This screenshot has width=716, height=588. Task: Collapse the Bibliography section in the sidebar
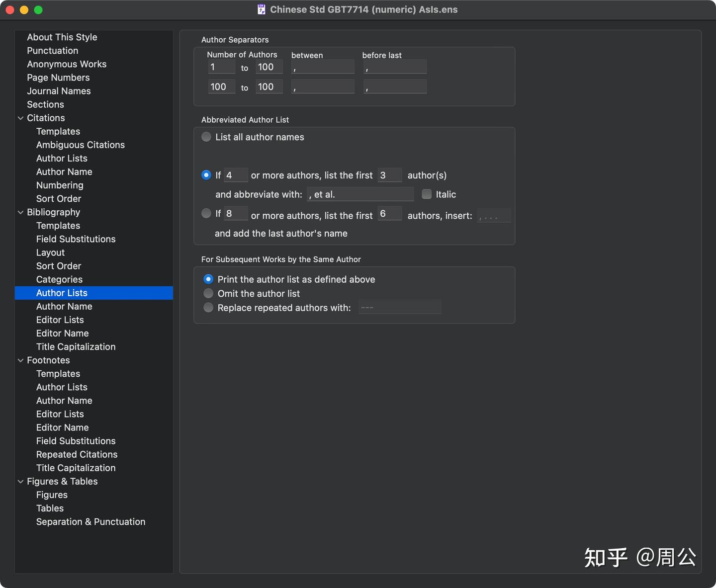point(21,212)
